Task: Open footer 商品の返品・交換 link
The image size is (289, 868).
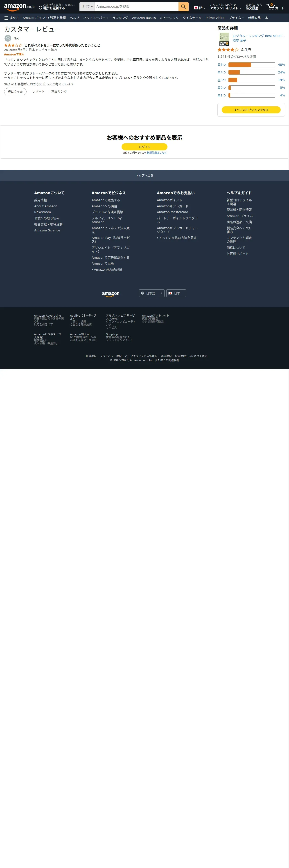Action: tap(239, 222)
